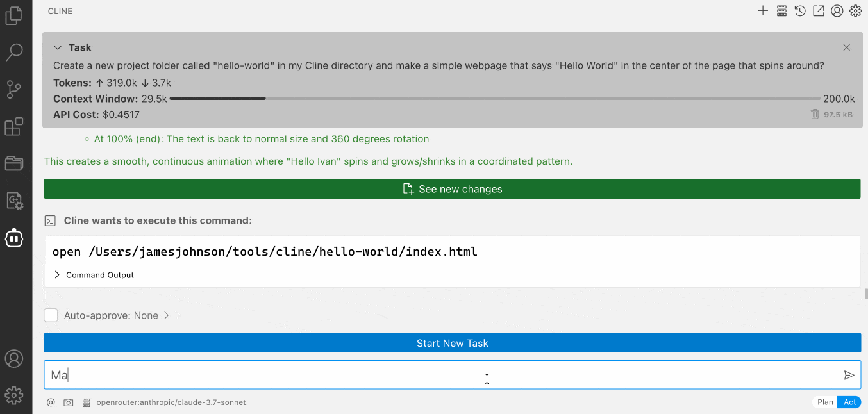Image resolution: width=868 pixels, height=414 pixels.
Task: Delete task using trash icon
Action: coord(815,114)
